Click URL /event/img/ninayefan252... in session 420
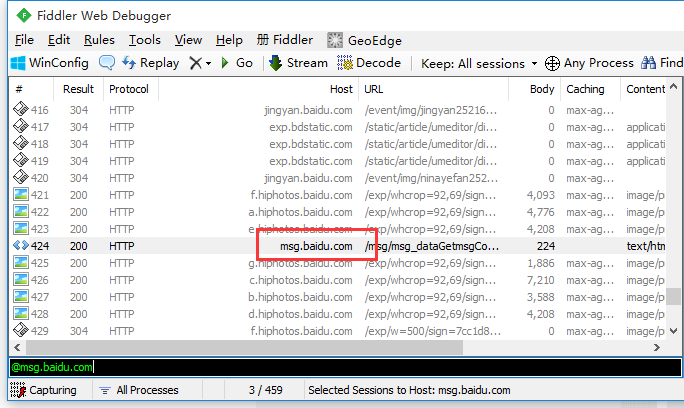The image size is (684, 408). (x=431, y=178)
